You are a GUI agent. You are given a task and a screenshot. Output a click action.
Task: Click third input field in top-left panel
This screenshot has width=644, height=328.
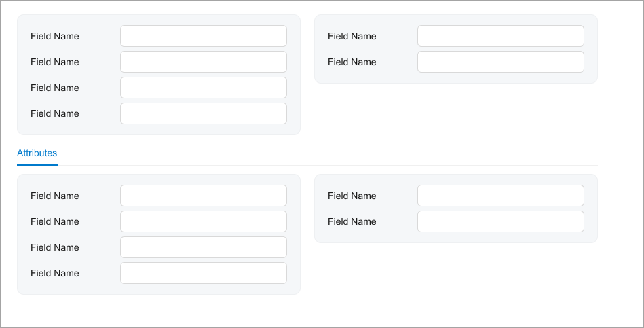pyautogui.click(x=204, y=88)
